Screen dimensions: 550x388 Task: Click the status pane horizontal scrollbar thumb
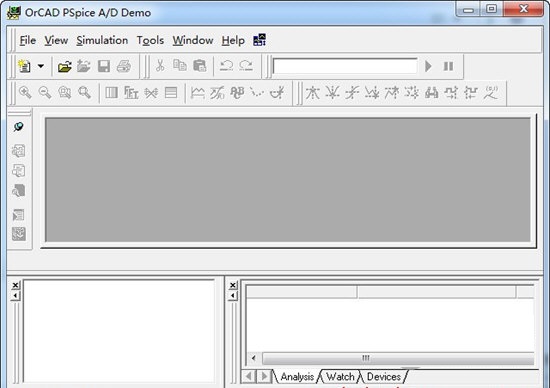(398, 358)
